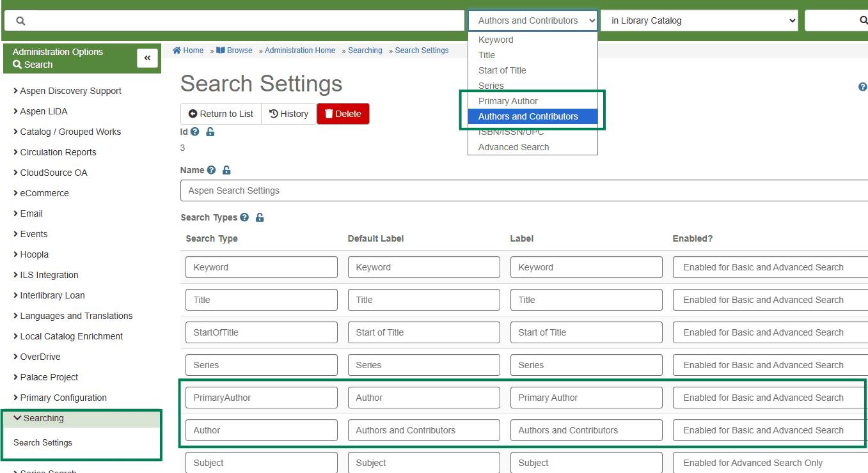
Task: Open Search Settings in the sidebar
Action: coord(43,442)
